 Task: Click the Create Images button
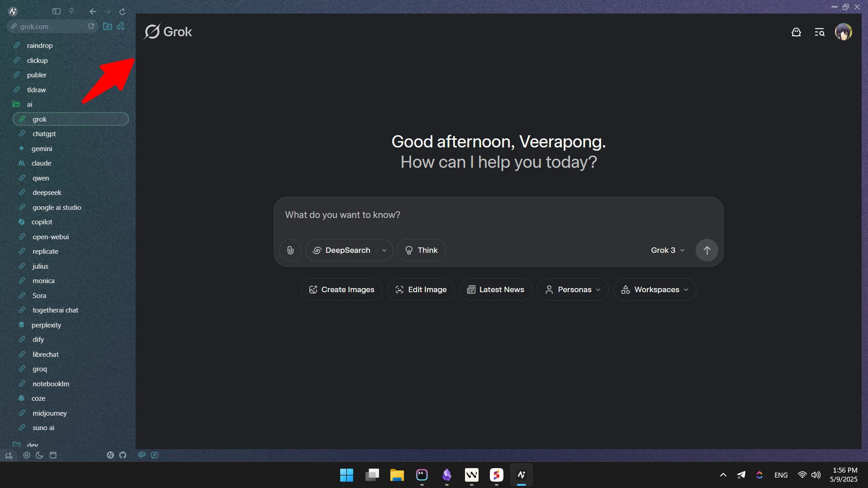[x=342, y=290]
